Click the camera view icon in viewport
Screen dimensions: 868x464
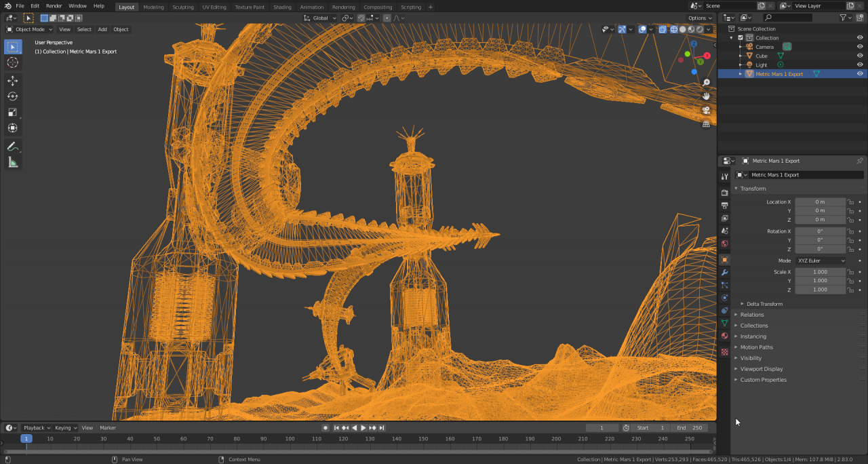706,110
